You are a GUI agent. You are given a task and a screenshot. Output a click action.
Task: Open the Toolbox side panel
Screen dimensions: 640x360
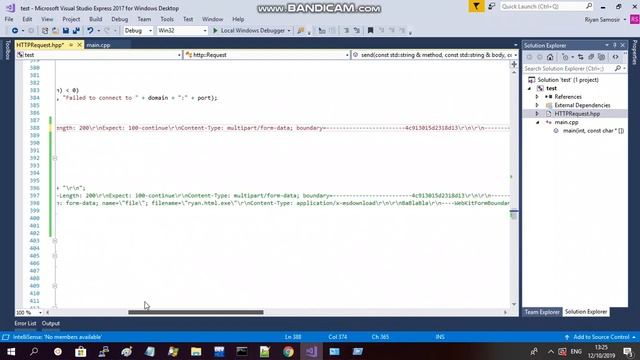[x=7, y=49]
